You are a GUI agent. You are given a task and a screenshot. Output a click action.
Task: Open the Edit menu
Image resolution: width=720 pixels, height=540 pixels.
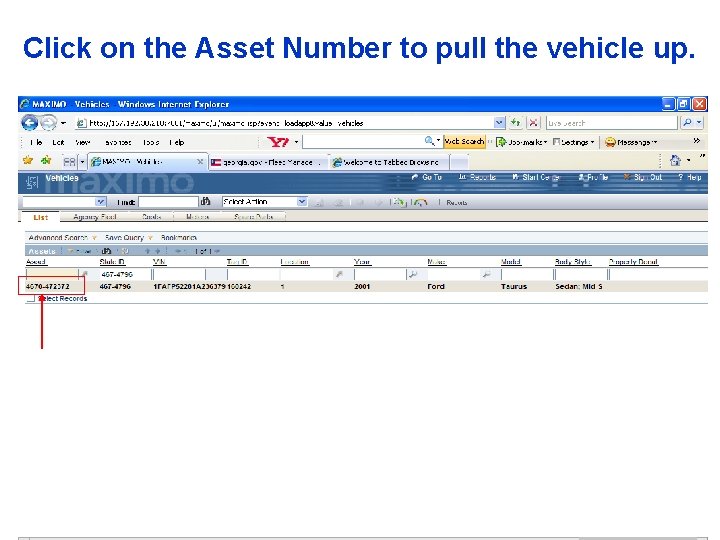(58, 142)
